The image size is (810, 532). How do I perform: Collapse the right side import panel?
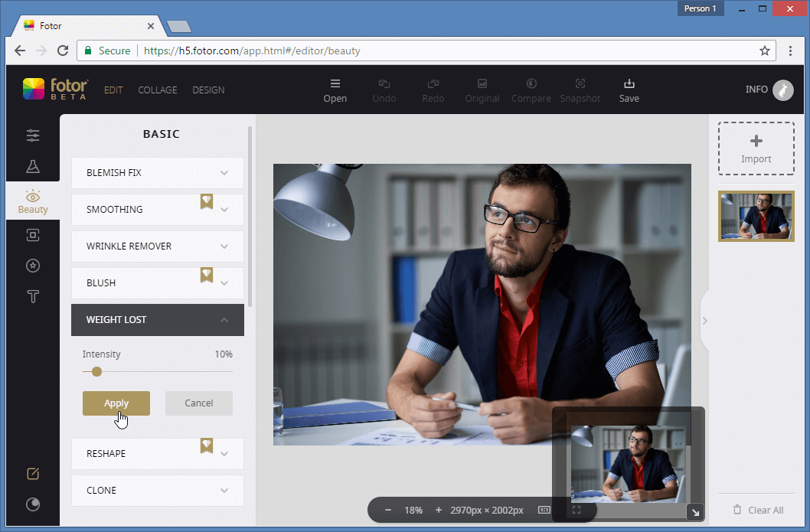pos(705,321)
